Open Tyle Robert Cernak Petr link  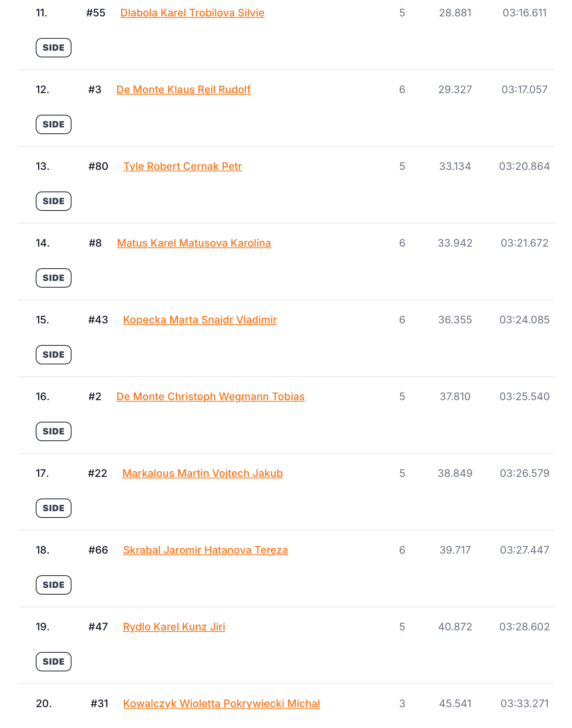click(182, 167)
